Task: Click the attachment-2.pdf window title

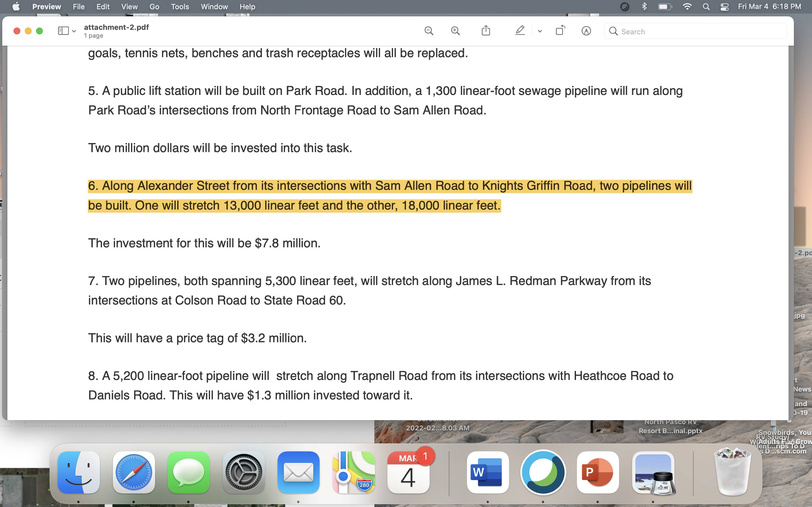Action: pos(116,27)
